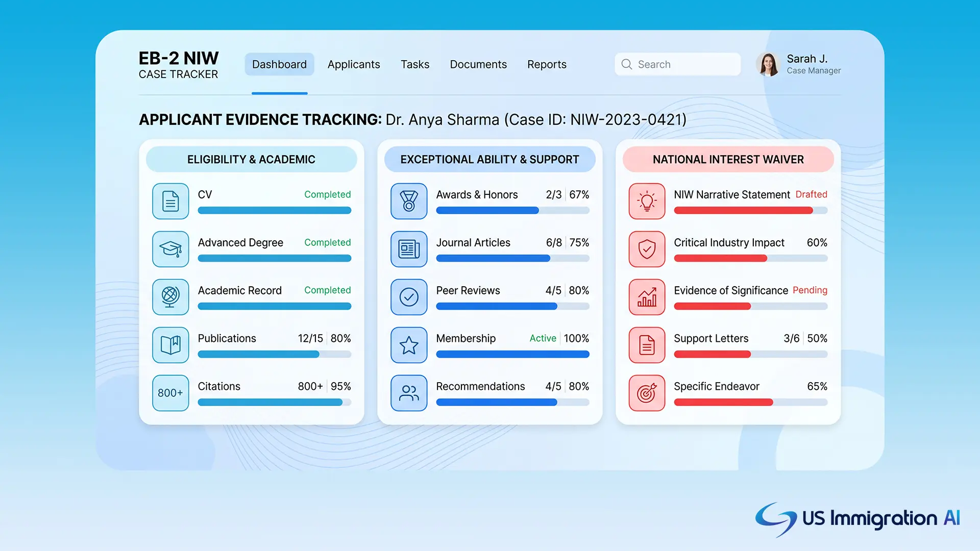Click the Critical Industry Impact 60% value

pos(817,242)
